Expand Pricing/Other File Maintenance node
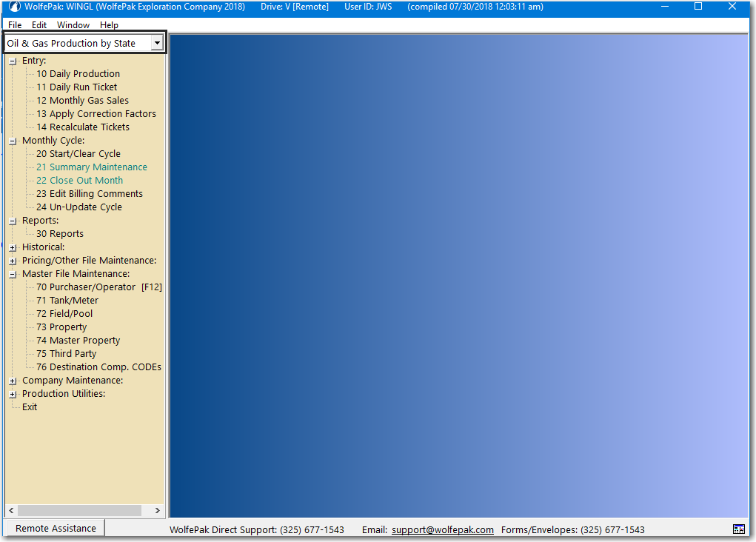The image size is (756, 542). 13,261
